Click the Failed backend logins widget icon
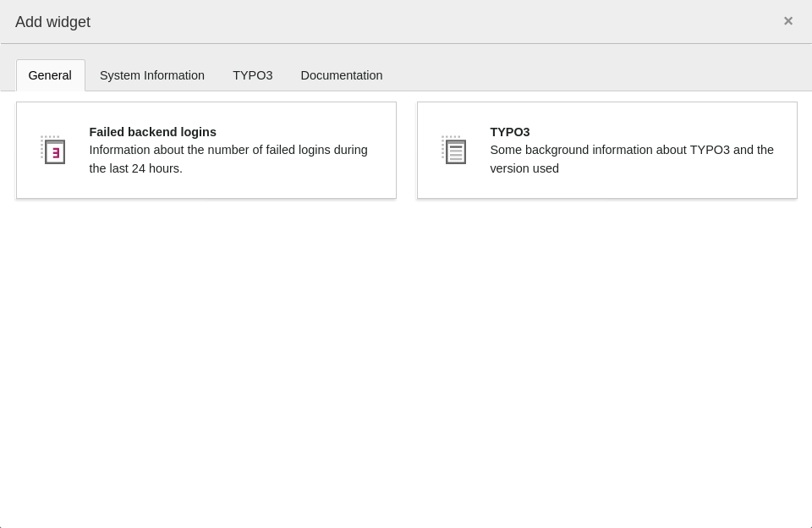The image size is (812, 528). pos(53,151)
